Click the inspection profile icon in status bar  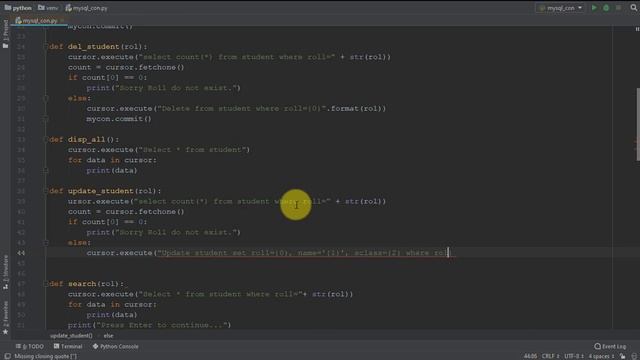634,356
